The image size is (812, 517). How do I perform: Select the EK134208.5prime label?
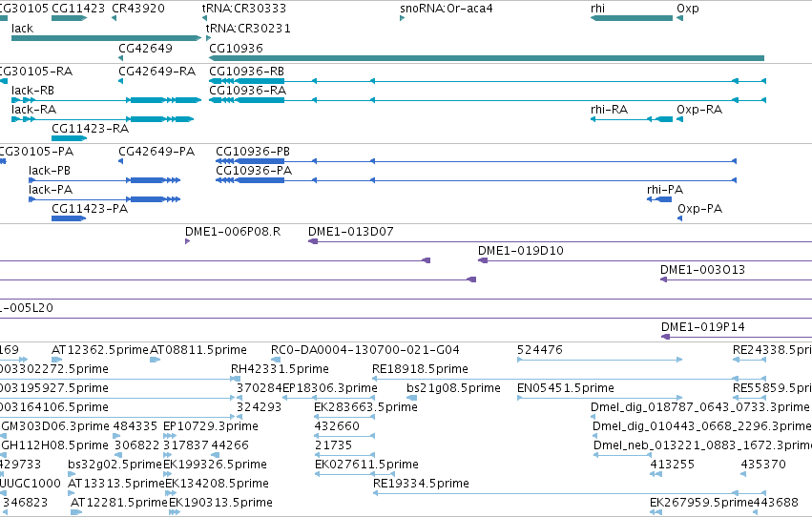217,484
